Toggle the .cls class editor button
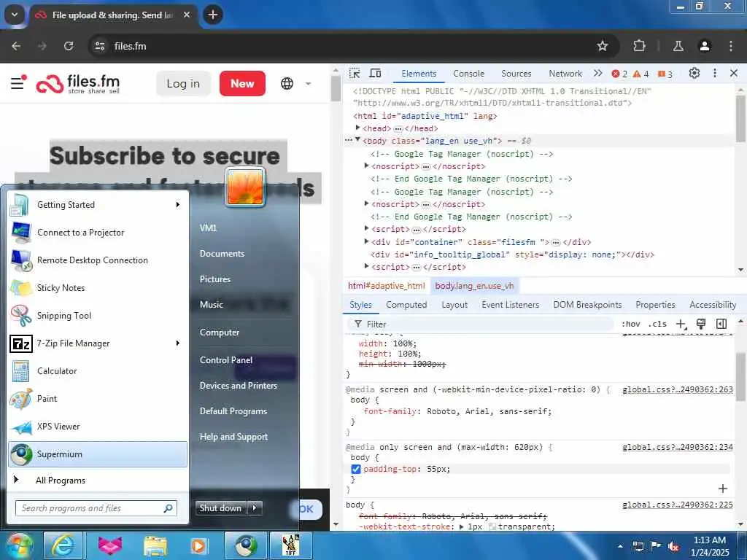The image size is (747, 560). pyautogui.click(x=657, y=324)
